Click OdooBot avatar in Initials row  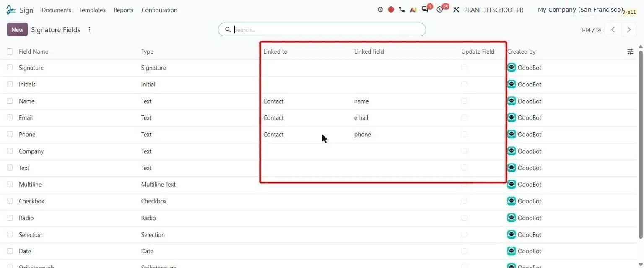[x=512, y=84]
